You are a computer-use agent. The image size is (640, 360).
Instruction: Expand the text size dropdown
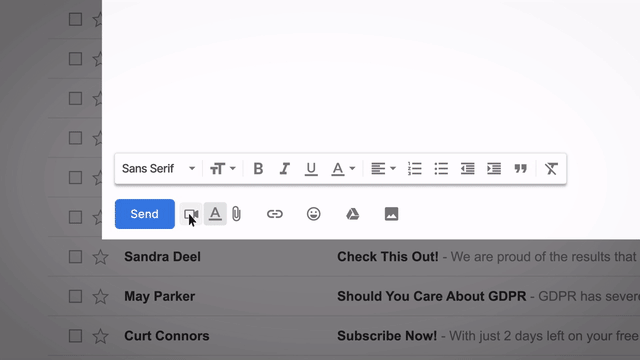point(223,169)
